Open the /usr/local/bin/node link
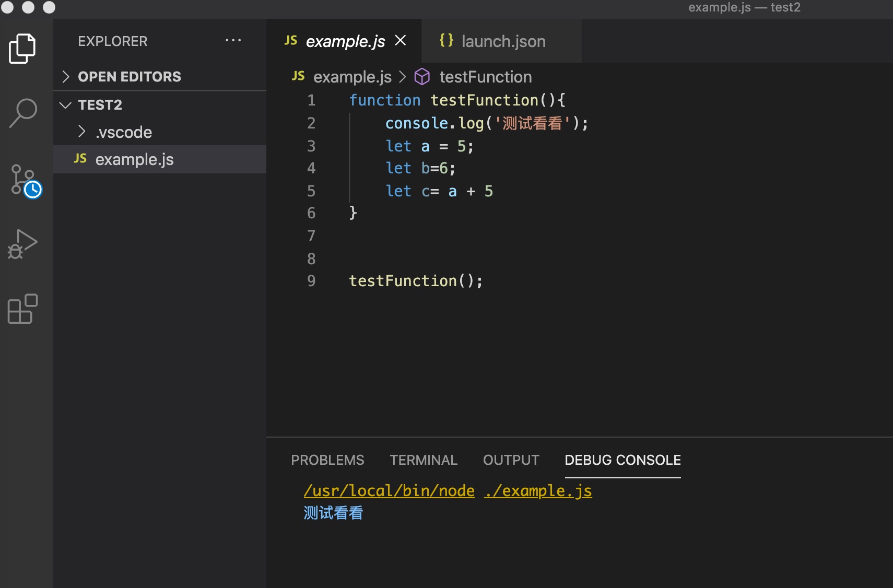The width and height of the screenshot is (893, 588). [x=389, y=491]
